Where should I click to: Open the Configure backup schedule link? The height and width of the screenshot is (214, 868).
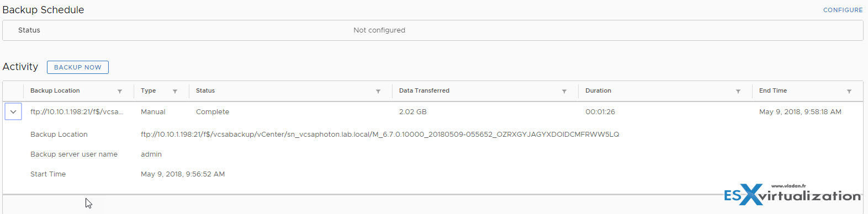coord(843,10)
